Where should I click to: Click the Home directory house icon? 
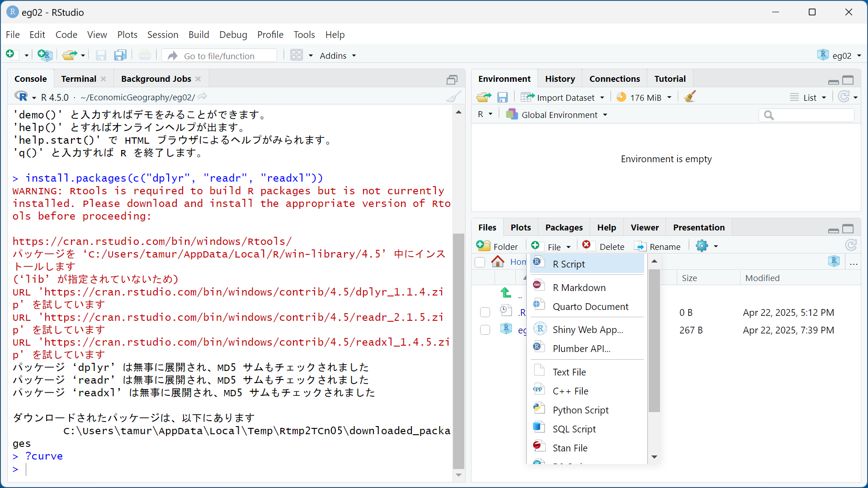point(498,262)
